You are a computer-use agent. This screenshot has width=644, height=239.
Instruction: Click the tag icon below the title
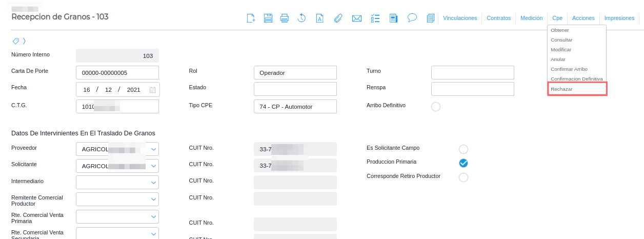15,41
